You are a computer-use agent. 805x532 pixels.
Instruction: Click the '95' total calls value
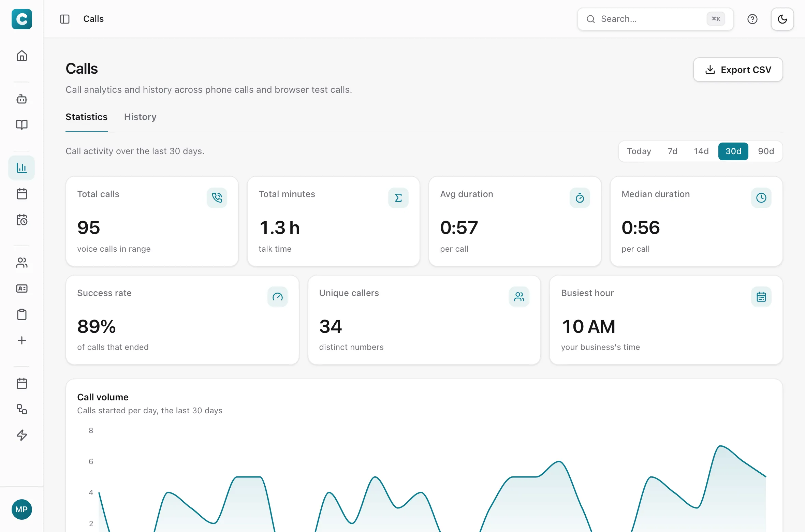(89, 228)
